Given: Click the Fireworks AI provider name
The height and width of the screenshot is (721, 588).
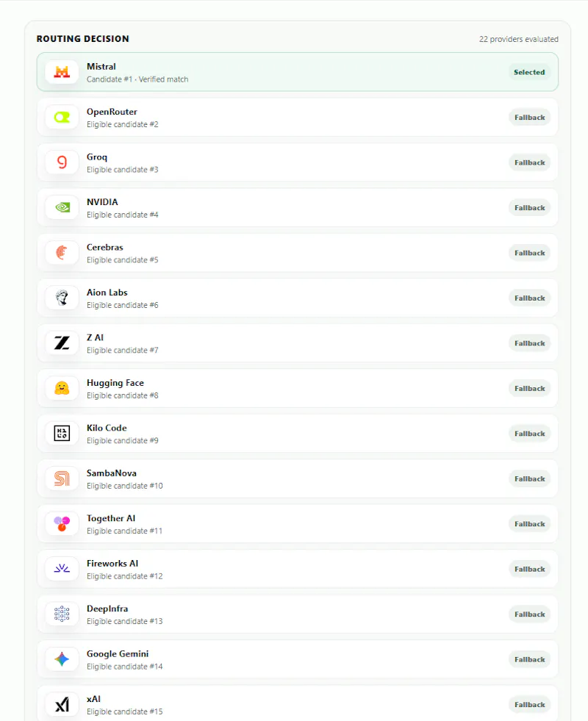Looking at the screenshot, I should click(x=112, y=563).
